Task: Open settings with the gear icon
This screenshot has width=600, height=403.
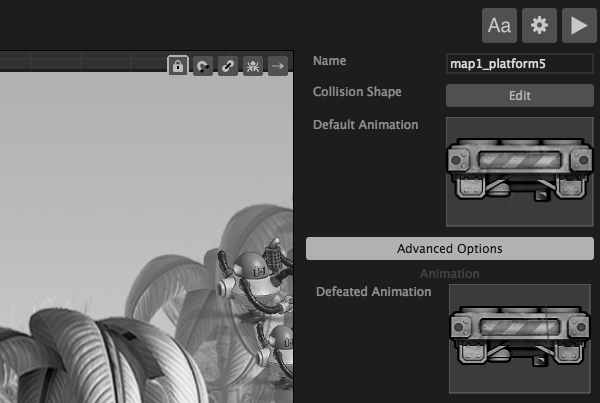Action: coord(539,25)
